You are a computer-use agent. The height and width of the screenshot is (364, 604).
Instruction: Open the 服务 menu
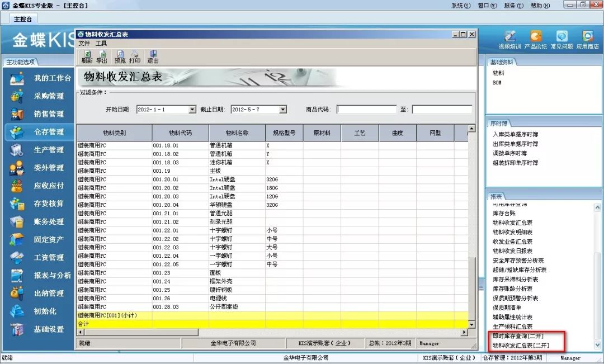(x=513, y=6)
